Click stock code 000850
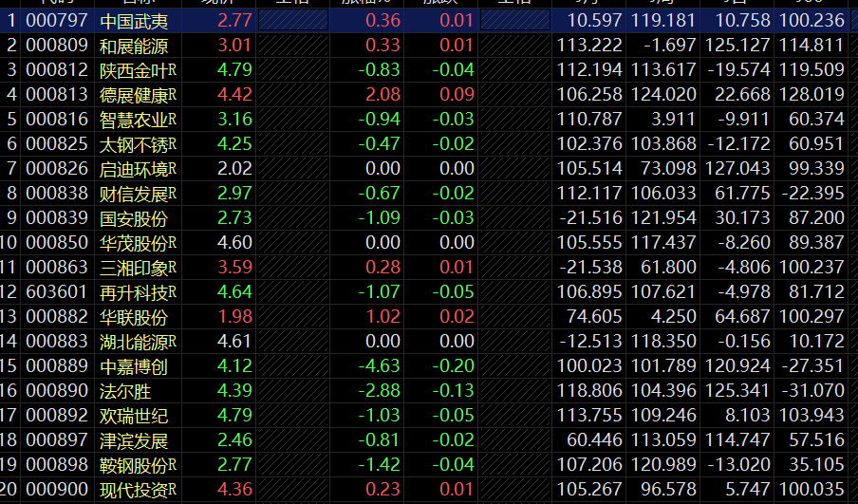This screenshot has height=504, width=858. pyautogui.click(x=57, y=242)
